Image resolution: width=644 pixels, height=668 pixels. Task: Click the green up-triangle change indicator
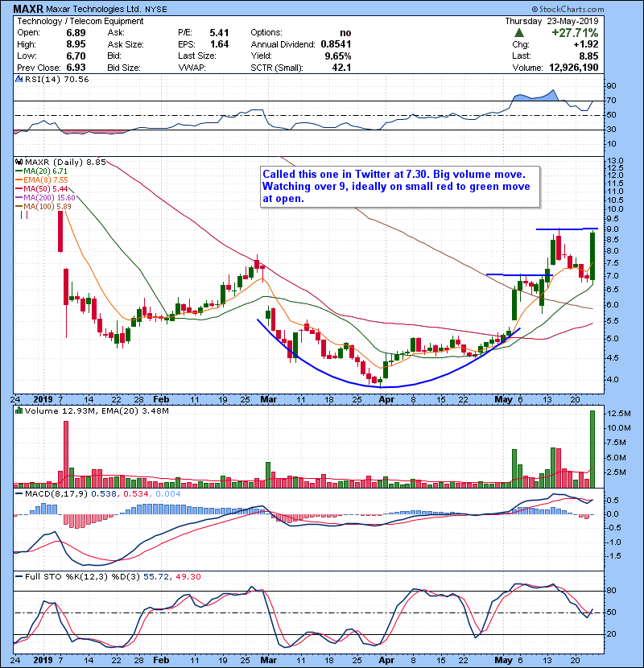tap(518, 33)
